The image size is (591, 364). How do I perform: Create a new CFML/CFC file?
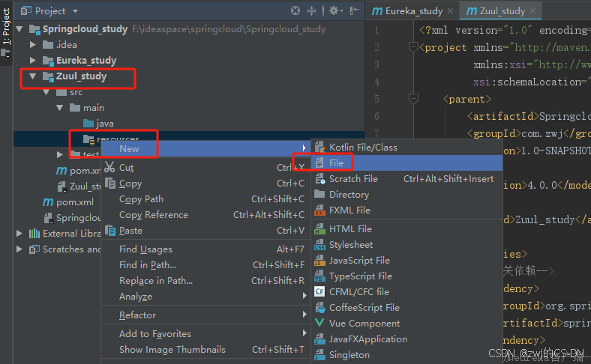(407, 292)
